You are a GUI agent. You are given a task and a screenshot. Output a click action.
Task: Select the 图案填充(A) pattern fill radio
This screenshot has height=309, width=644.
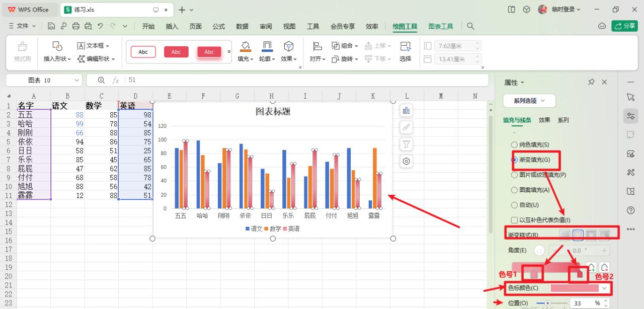[x=514, y=190]
